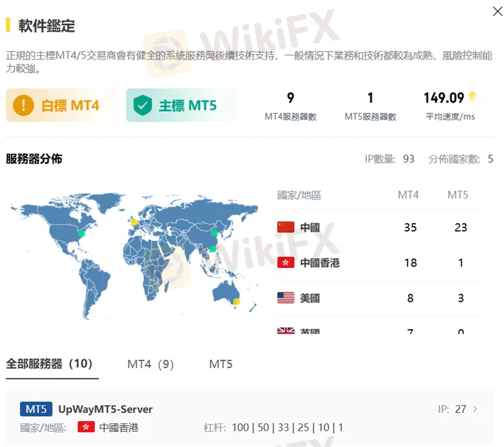The width and height of the screenshot is (504, 447).
Task: Click the green server dot in eastern China
Action: pyautogui.click(x=214, y=232)
